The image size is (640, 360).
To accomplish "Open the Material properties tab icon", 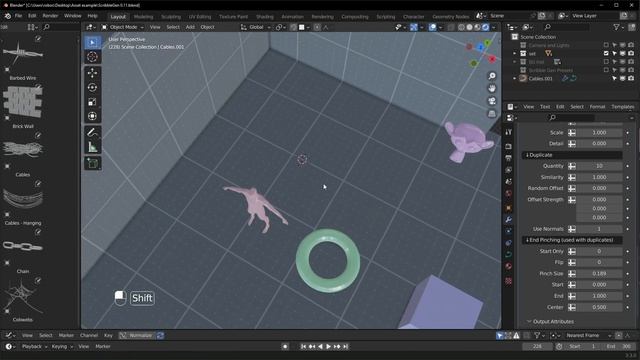I will click(509, 266).
